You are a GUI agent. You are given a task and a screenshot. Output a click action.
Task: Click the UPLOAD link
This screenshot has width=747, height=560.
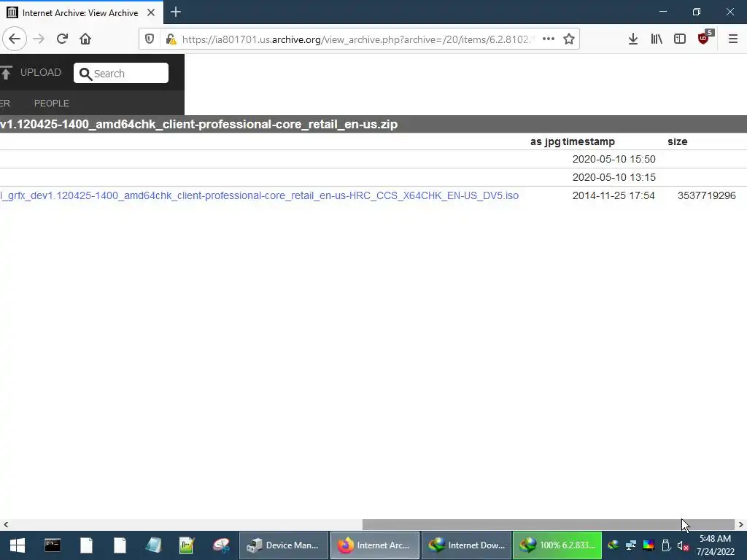click(41, 72)
